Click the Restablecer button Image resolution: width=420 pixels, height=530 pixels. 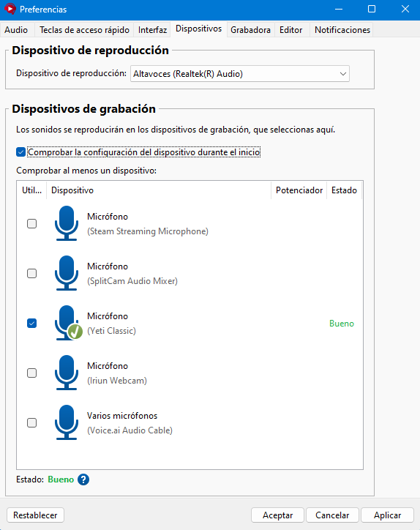[x=35, y=515]
